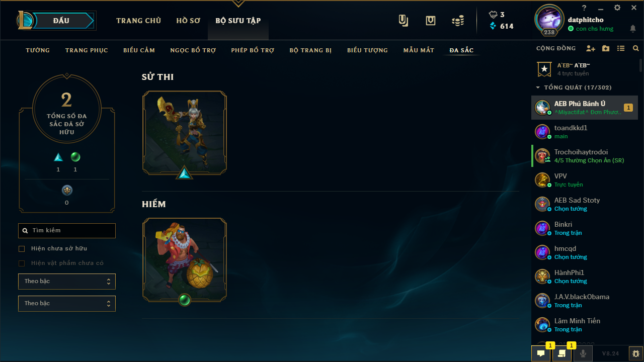Open the chat bubble icon

click(x=541, y=353)
